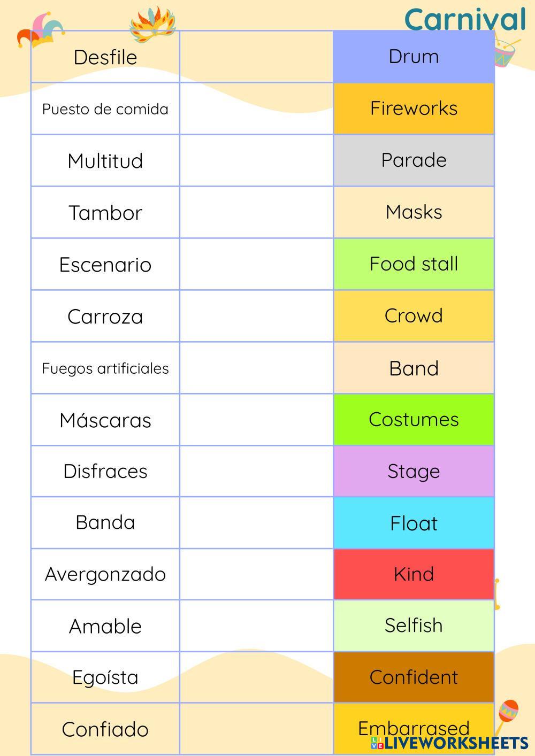Click the blank cell next to Máscaras
Image resolution: width=535 pixels, height=756 pixels.
(x=256, y=420)
